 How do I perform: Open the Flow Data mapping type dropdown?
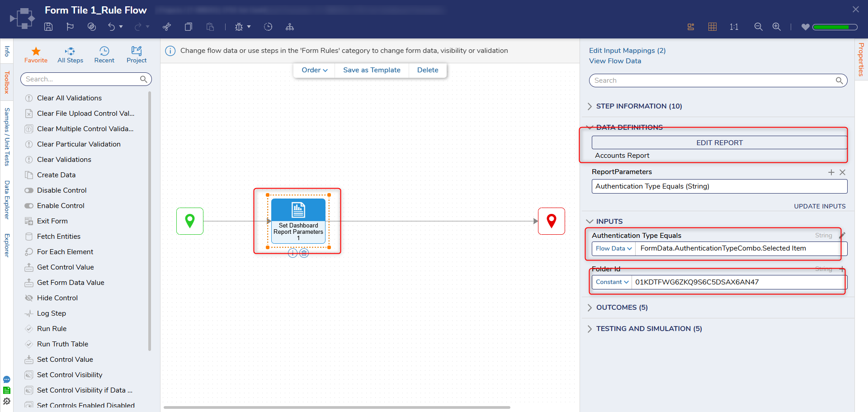point(613,249)
